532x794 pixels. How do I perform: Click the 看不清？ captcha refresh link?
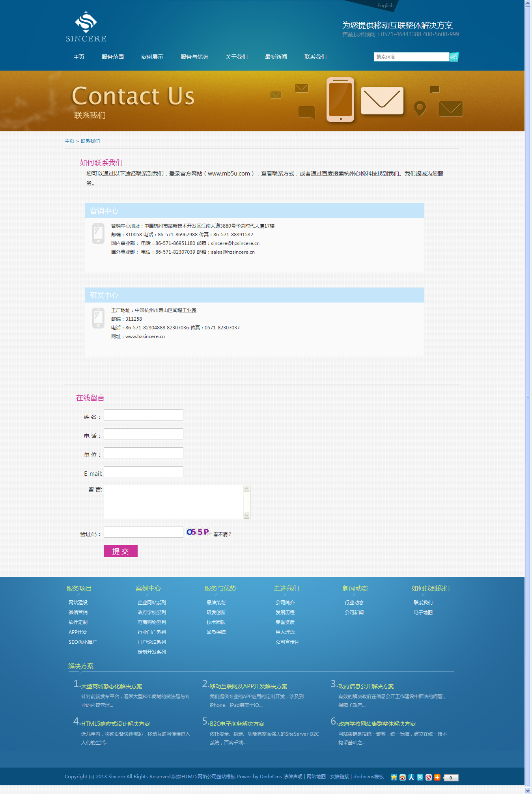[222, 534]
